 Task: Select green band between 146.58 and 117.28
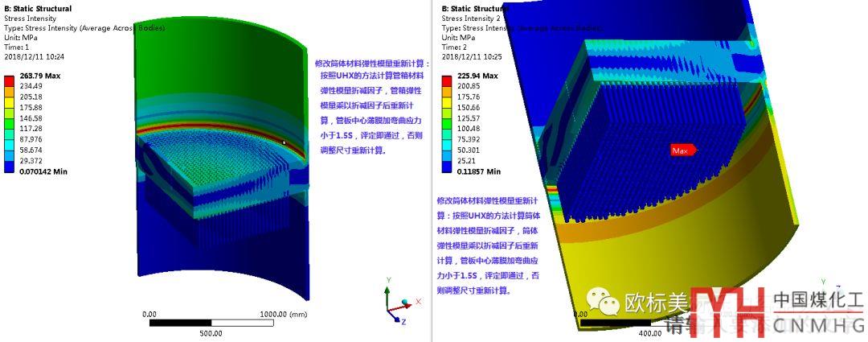pyautogui.click(x=9, y=124)
